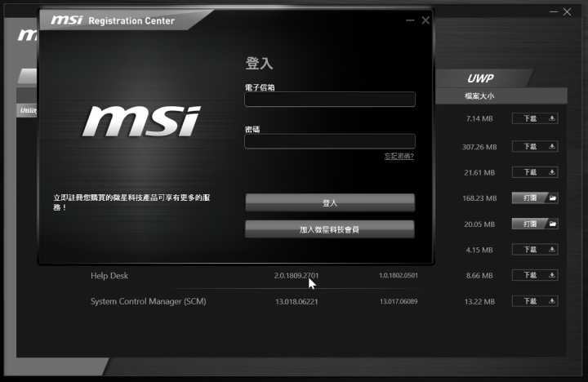The width and height of the screenshot is (588, 382).
Task: Select System Control Manager (SCM) row name
Action: (x=148, y=301)
